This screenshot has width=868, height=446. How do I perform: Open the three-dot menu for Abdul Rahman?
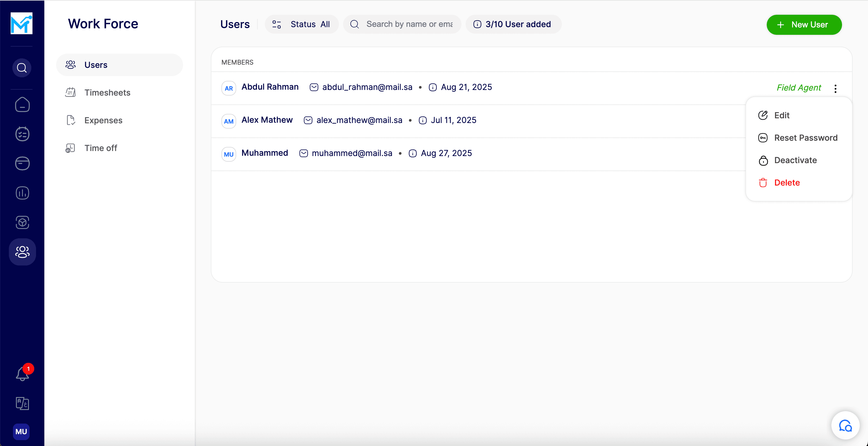[835, 88]
